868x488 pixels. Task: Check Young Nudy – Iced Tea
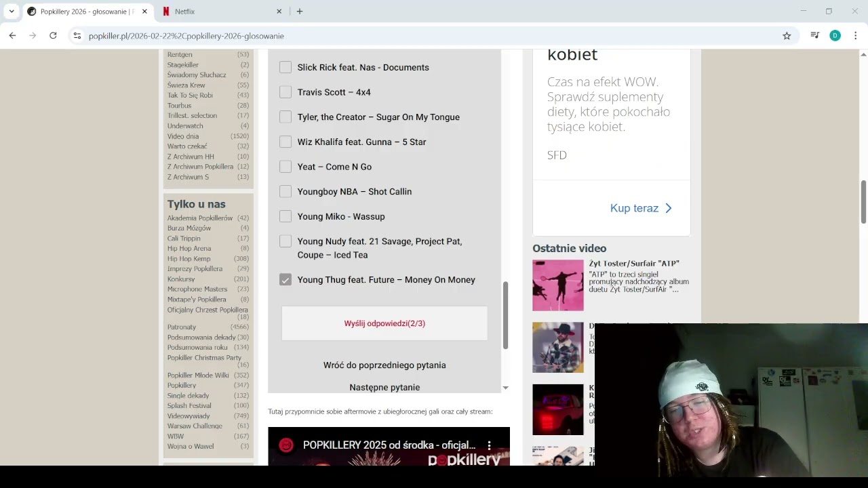pyautogui.click(x=285, y=241)
